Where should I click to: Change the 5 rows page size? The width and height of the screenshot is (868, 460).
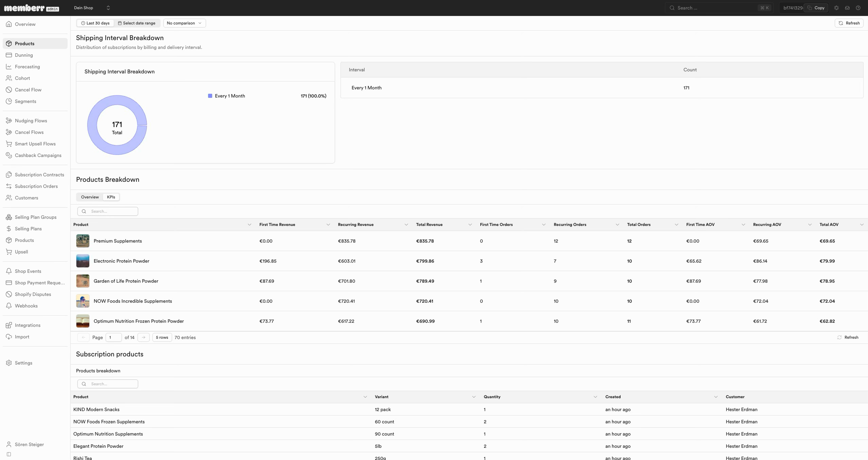(162, 337)
